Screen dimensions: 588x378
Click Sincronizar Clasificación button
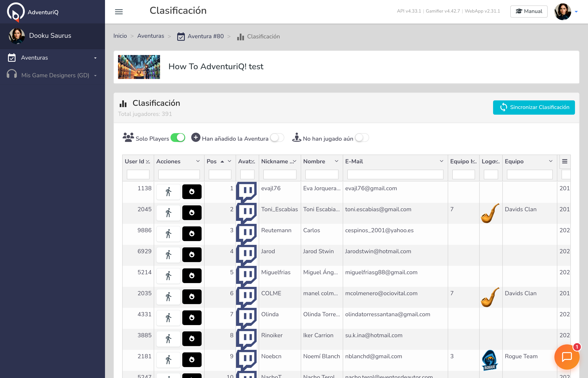click(x=534, y=107)
